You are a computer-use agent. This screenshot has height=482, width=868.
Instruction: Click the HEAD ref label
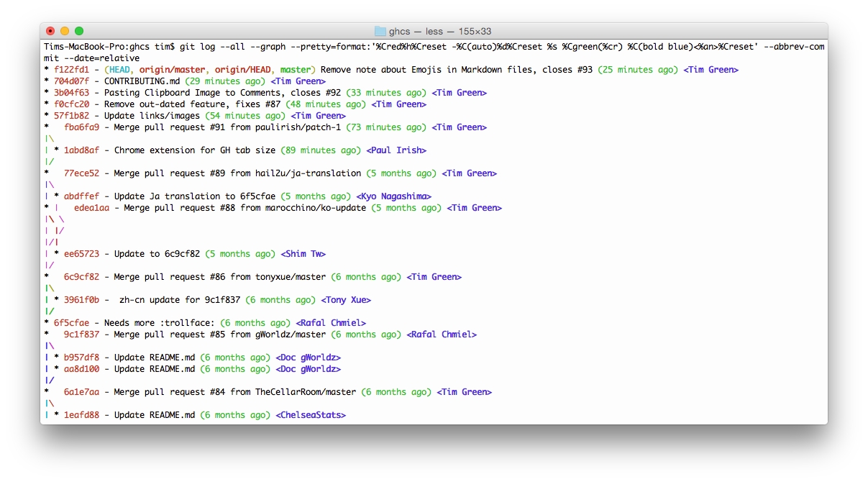[x=119, y=70]
